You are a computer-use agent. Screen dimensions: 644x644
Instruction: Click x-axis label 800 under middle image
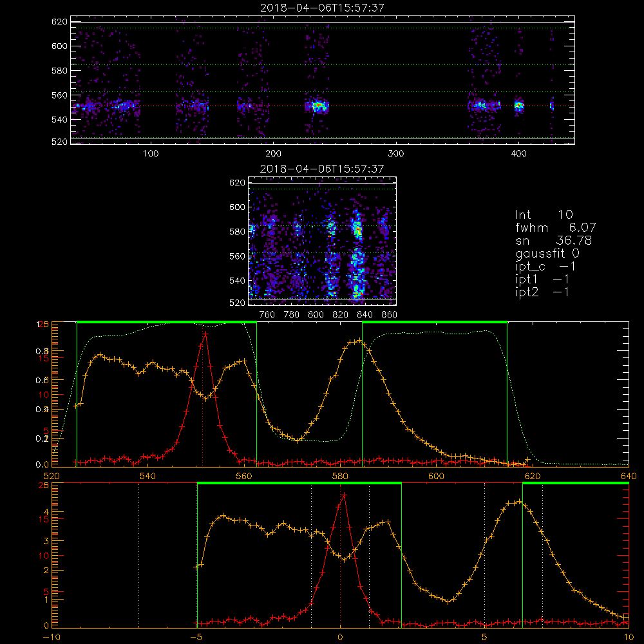(x=316, y=315)
